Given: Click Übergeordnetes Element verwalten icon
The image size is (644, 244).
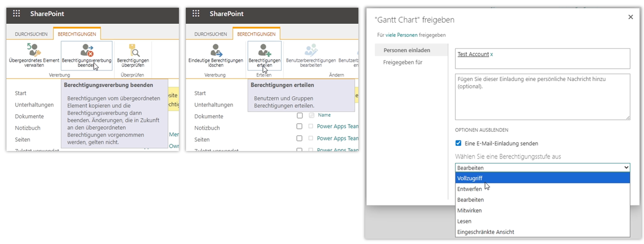Looking at the screenshot, I should click(34, 50).
